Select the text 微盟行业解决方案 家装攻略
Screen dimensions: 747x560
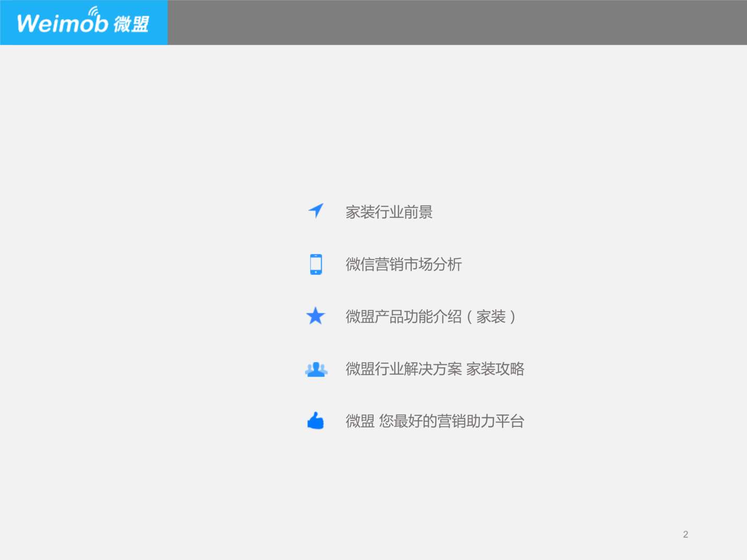click(435, 369)
